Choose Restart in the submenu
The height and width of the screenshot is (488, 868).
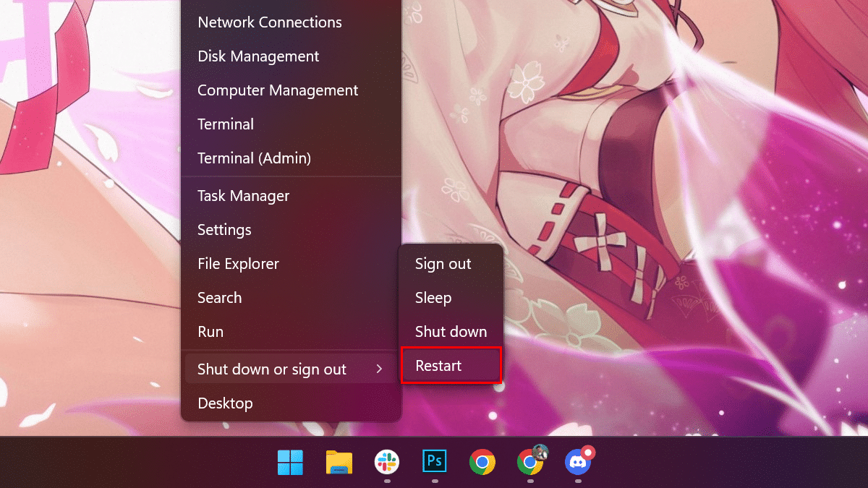tap(451, 366)
